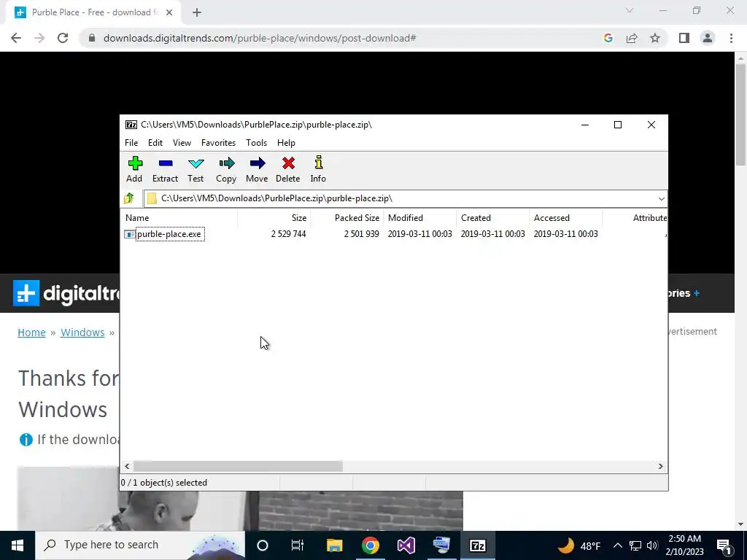747x560 pixels.
Task: Click the taskbar search box
Action: coord(140,545)
